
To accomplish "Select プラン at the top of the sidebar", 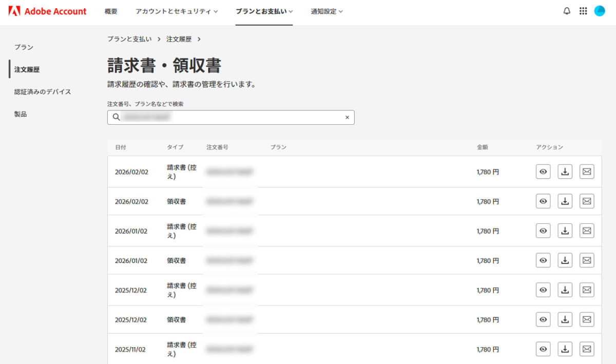I will coord(24,47).
